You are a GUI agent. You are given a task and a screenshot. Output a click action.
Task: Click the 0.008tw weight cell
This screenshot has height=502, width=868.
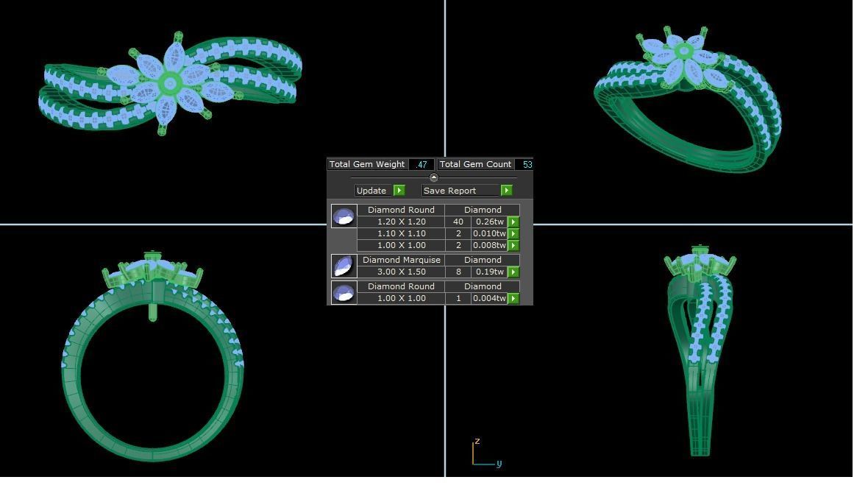489,245
